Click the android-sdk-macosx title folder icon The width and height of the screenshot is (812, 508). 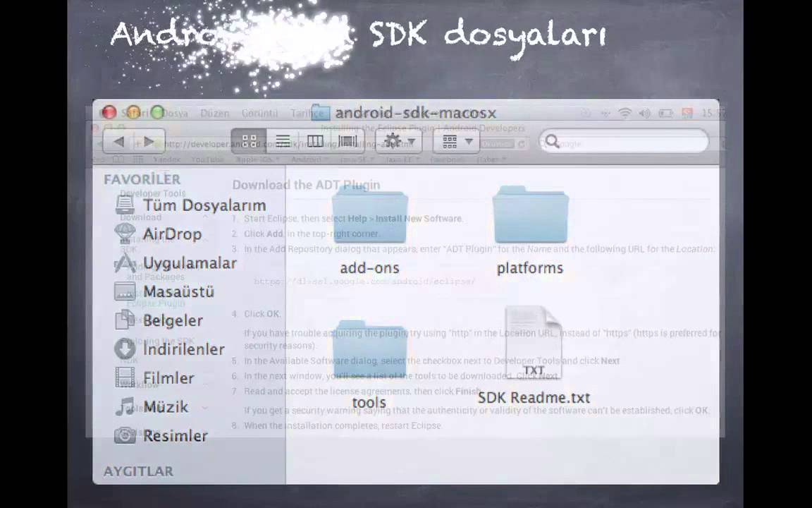pyautogui.click(x=321, y=112)
